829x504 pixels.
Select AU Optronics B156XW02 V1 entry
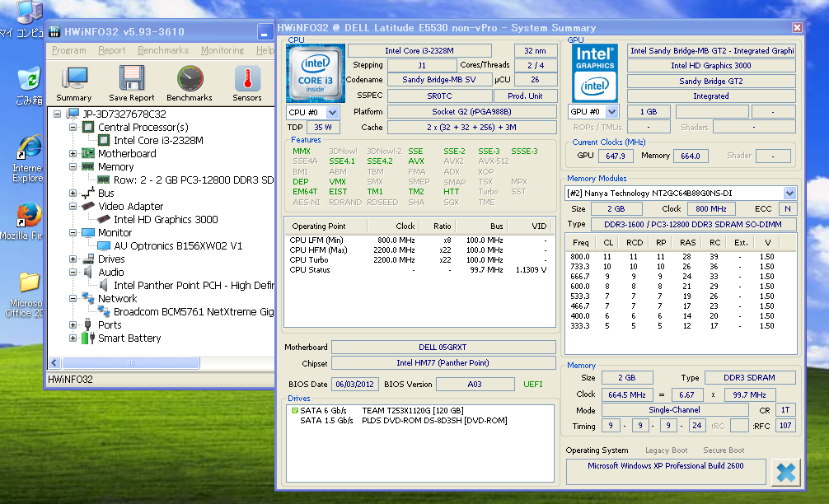(x=178, y=246)
